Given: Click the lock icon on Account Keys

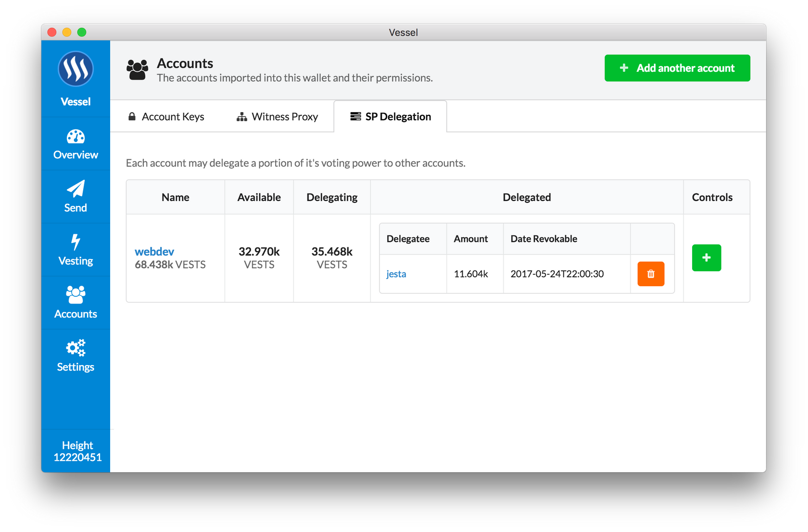Looking at the screenshot, I should coord(132,116).
